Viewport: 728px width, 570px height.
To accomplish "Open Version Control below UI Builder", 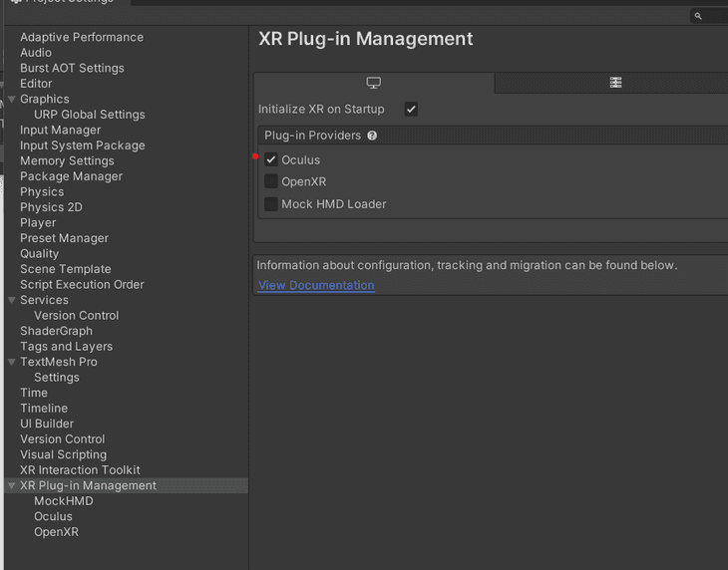I will click(x=62, y=439).
